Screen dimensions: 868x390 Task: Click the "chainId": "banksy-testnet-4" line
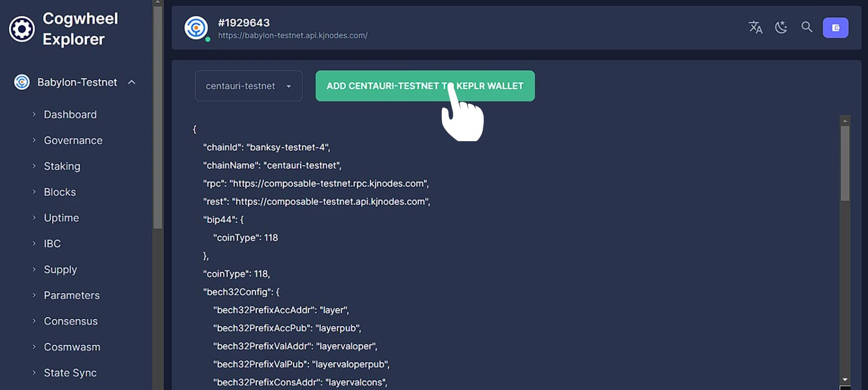(x=266, y=147)
